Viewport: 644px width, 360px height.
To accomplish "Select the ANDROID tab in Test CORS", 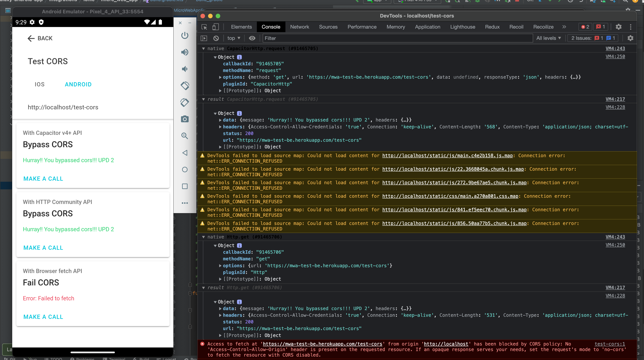I will point(78,84).
